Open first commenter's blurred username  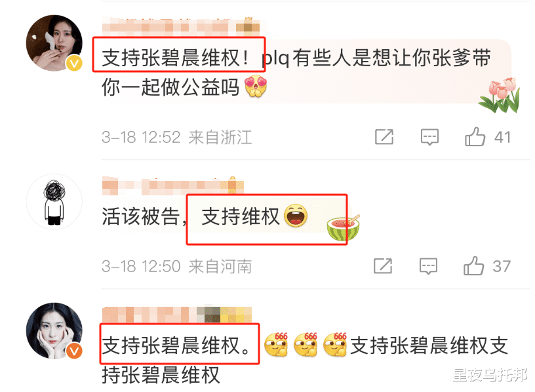pos(181,26)
